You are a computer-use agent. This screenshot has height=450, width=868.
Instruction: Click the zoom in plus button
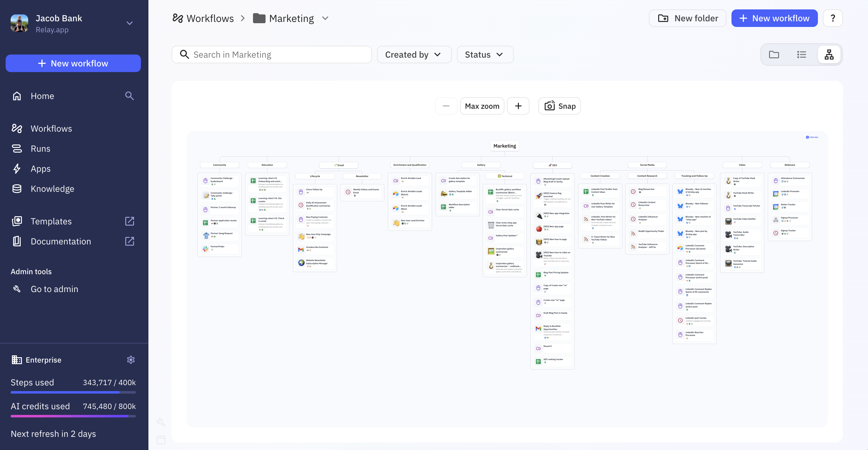coord(518,106)
